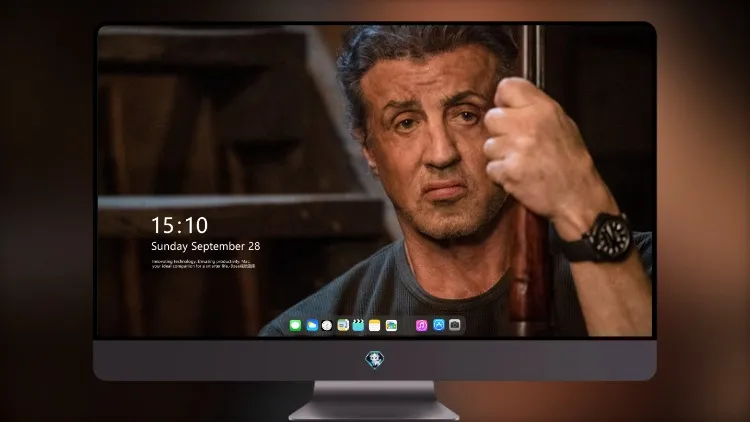Click the small tagline under the date

click(203, 264)
